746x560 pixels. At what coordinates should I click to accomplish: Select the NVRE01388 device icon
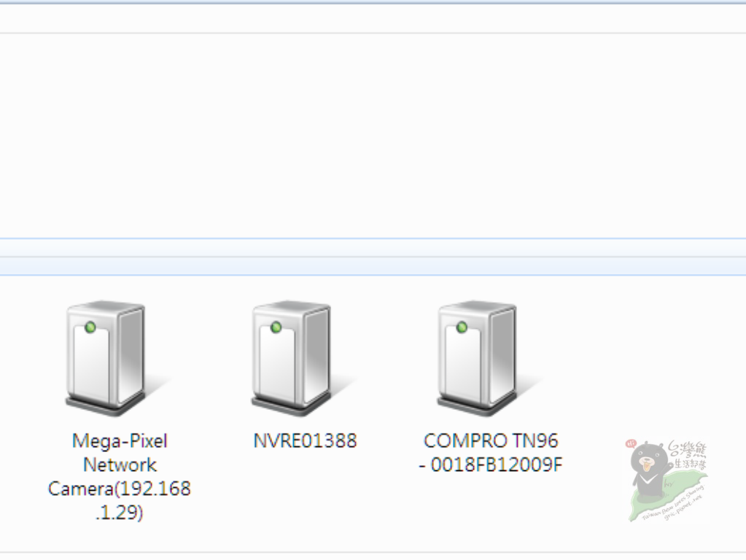292,359
